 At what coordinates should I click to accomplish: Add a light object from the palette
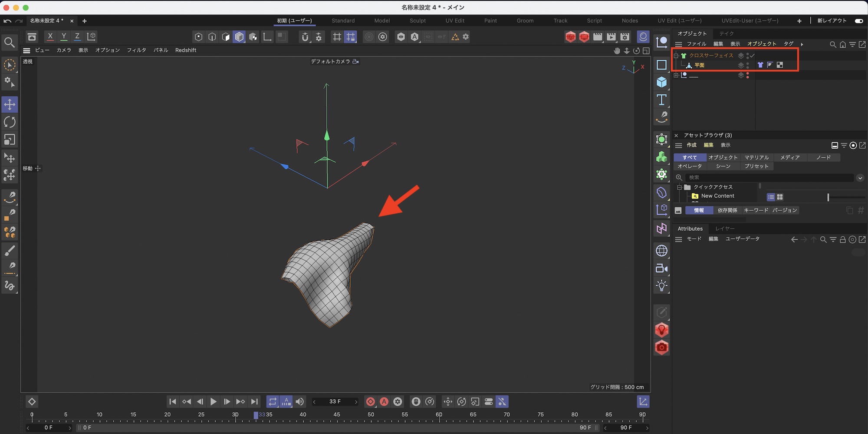pyautogui.click(x=661, y=286)
